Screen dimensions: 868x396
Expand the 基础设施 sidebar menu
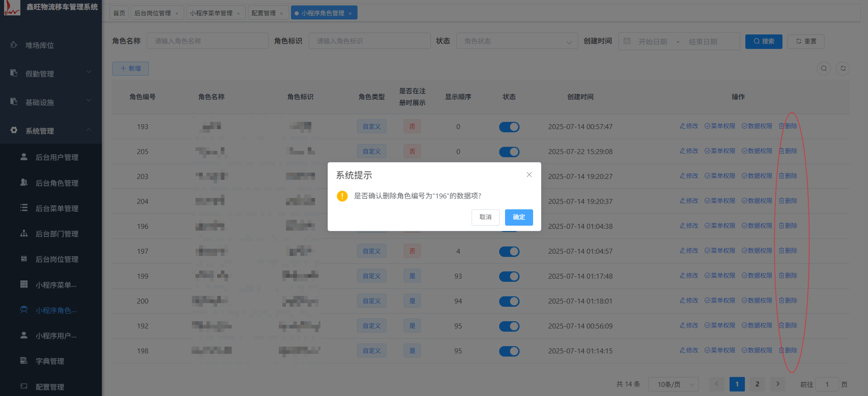[x=51, y=102]
